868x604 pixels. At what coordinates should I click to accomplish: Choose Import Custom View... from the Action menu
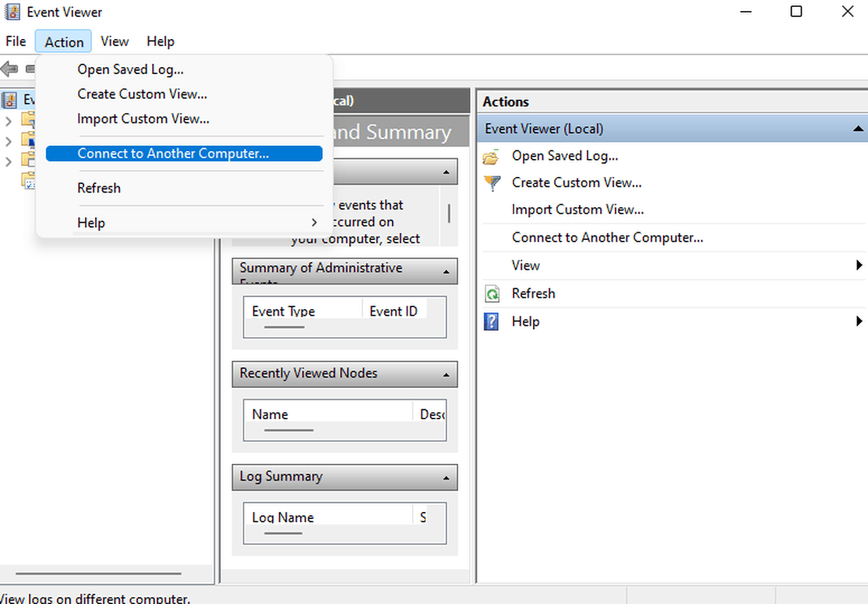185,119
